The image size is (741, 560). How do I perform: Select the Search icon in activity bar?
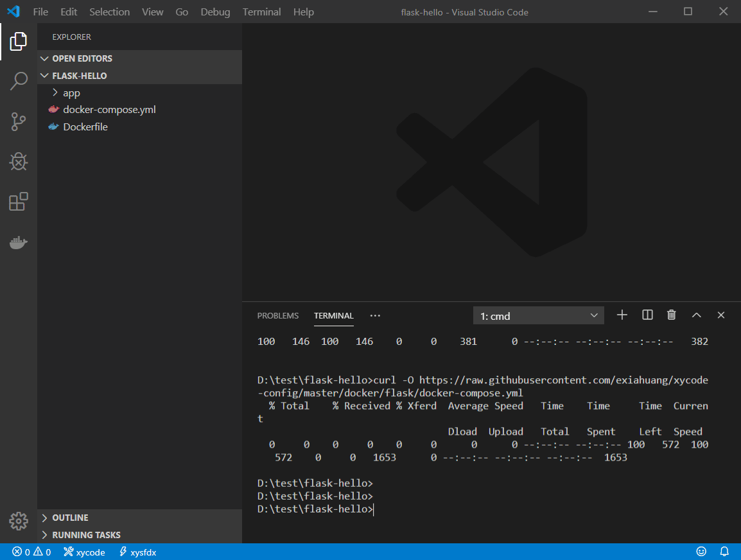tap(19, 81)
